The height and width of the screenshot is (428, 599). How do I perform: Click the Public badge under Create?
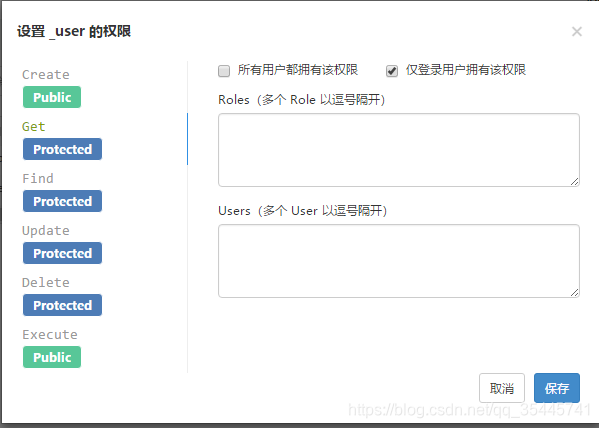coord(52,97)
